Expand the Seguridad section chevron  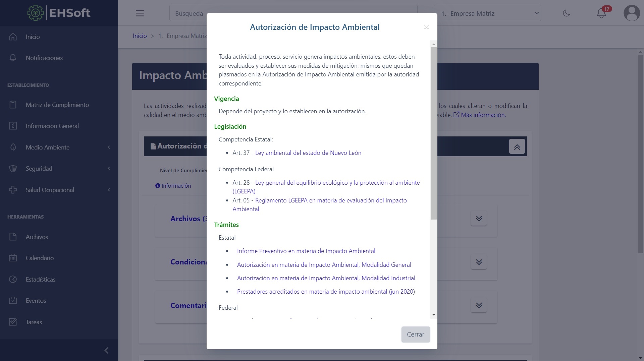(x=108, y=168)
